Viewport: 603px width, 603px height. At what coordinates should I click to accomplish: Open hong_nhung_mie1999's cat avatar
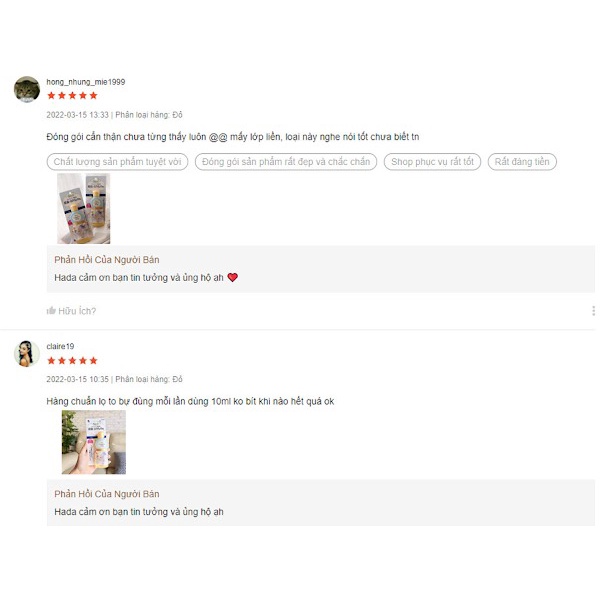(27, 89)
